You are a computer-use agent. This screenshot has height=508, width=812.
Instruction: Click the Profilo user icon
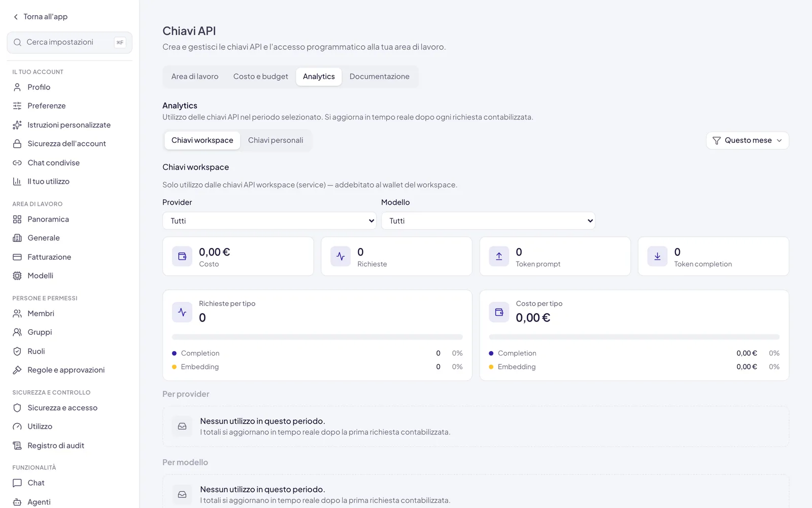17,87
